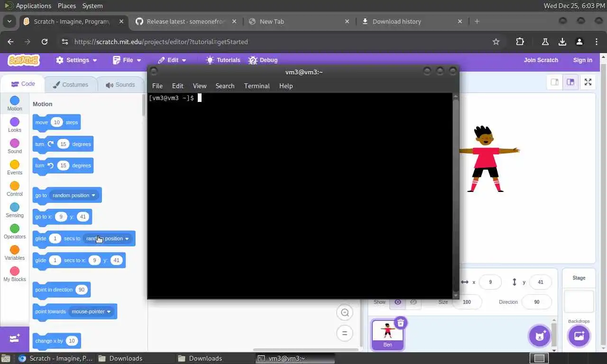Open terminal View menu
This screenshot has height=364, width=607.
[200, 86]
